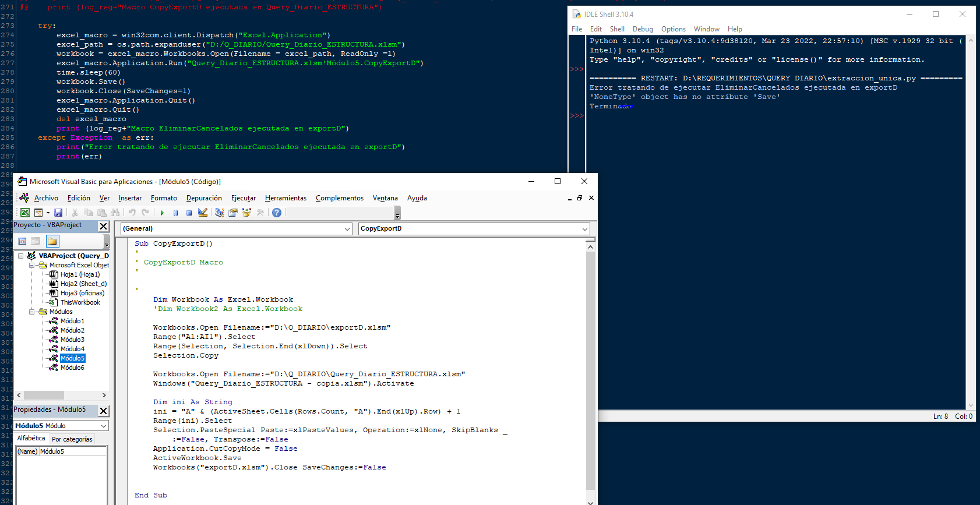Click the View Code icon in Project panel
The height and width of the screenshot is (505, 980).
coord(22,241)
